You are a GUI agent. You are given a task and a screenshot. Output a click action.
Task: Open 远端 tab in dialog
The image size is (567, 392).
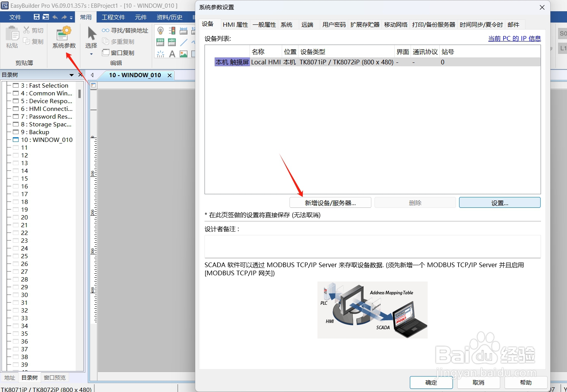tap(307, 24)
